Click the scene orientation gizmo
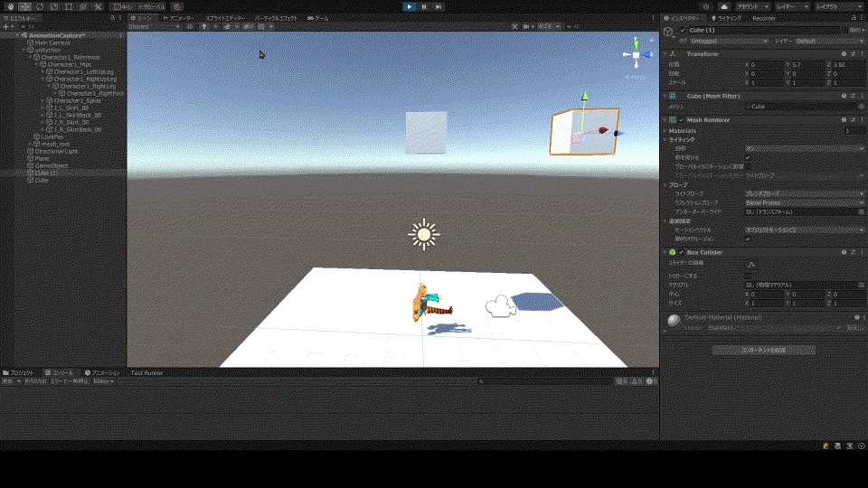The image size is (868, 488). 636,55
